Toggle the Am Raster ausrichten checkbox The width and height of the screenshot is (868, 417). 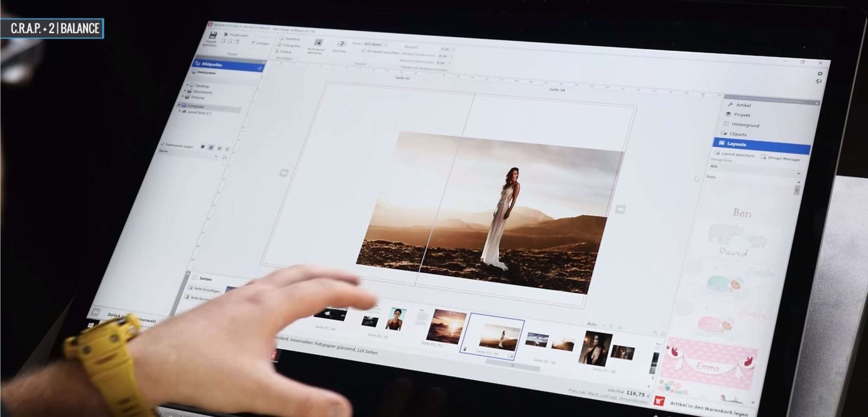(363, 51)
